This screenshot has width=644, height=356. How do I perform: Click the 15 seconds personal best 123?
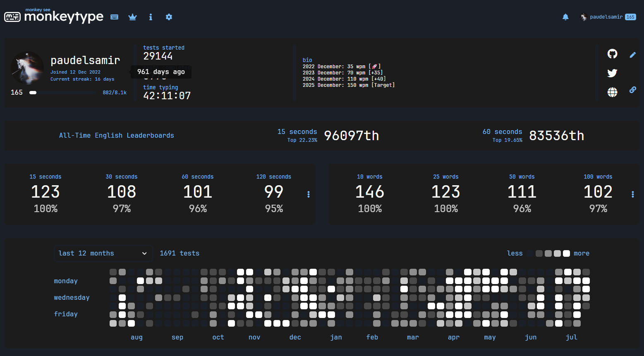[x=45, y=192]
